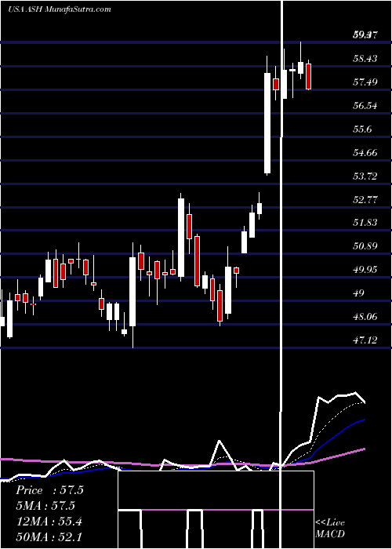Click the 49.95 price axis label
This screenshot has height=549, width=392.
click(x=365, y=269)
